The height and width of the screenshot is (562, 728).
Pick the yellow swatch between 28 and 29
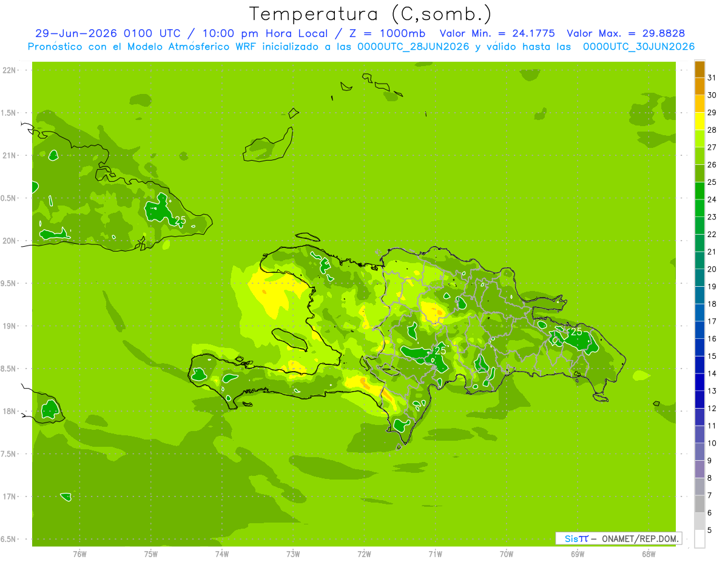click(x=699, y=121)
